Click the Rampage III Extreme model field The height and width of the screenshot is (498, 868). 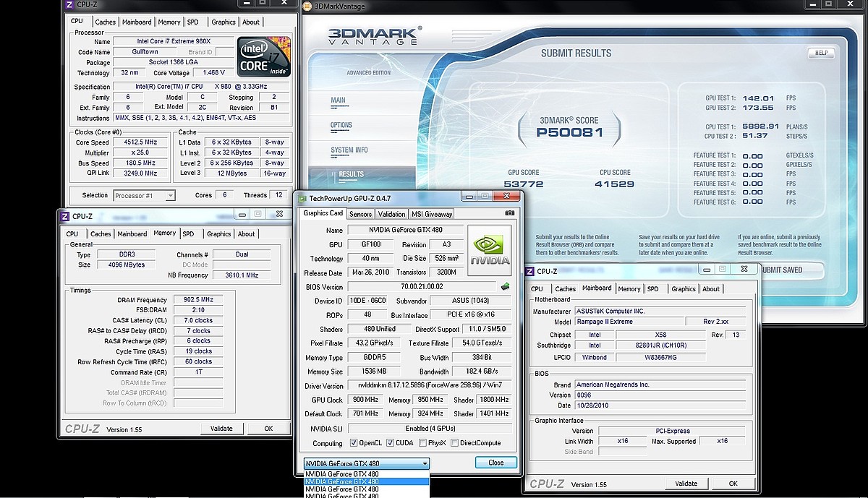(629, 322)
